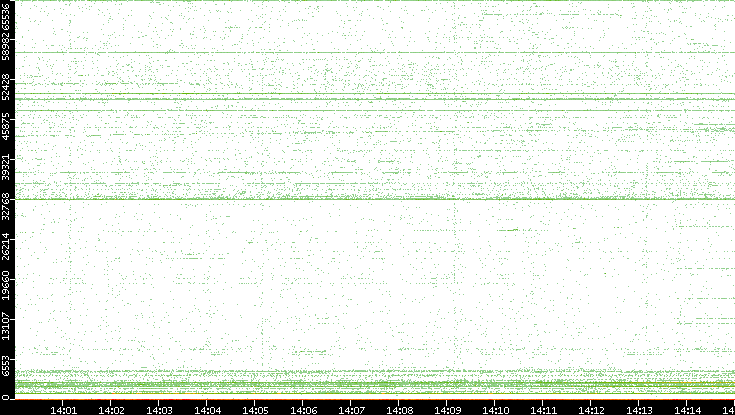735x415 pixels.
Task: Pick the 14:05 time axis label
Action: [255, 411]
